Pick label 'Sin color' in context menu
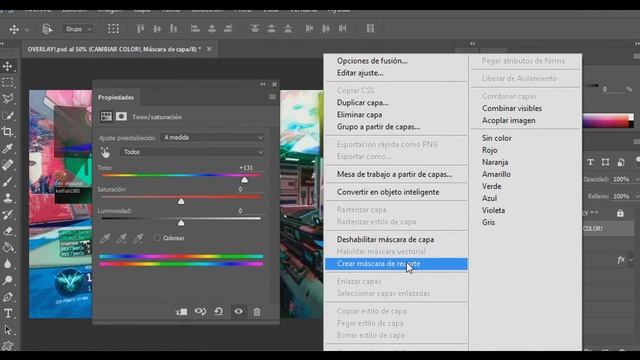 tap(496, 138)
